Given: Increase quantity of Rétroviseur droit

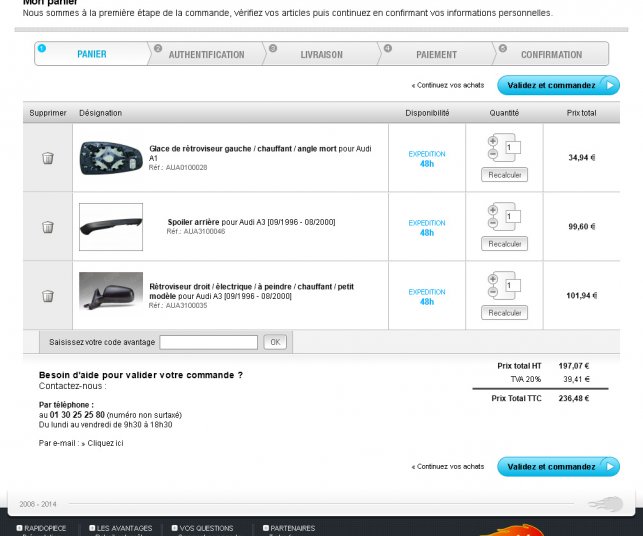Looking at the screenshot, I should coord(493,279).
